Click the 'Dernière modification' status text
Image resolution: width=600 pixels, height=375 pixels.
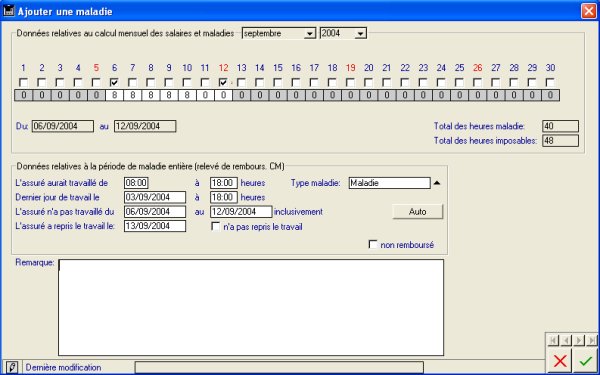pos(64,367)
